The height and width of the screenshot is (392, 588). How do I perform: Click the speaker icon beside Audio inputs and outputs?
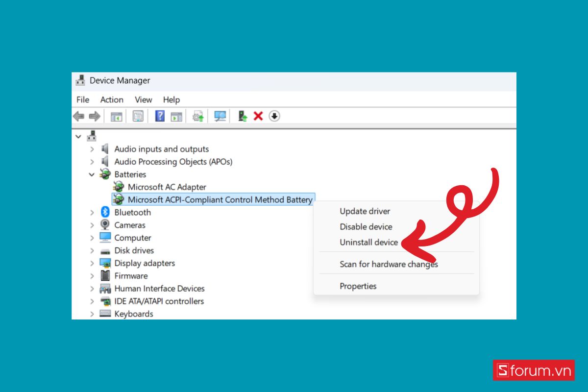coord(105,149)
